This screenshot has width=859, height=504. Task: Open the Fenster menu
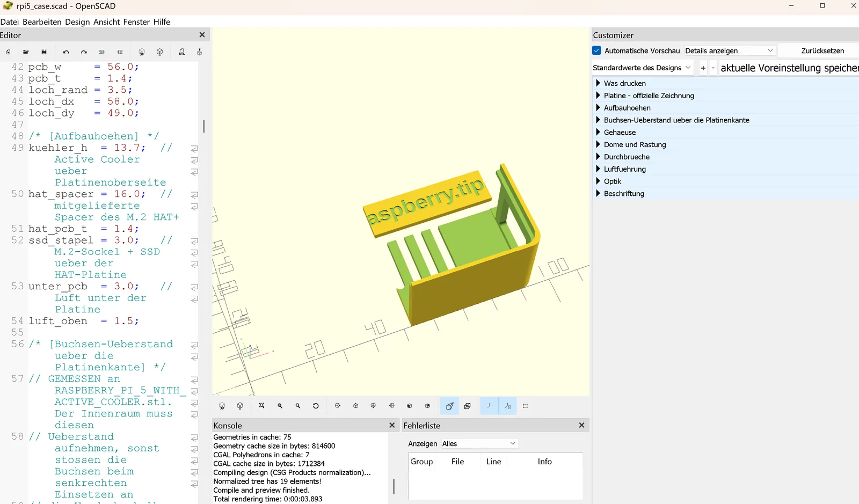(136, 22)
